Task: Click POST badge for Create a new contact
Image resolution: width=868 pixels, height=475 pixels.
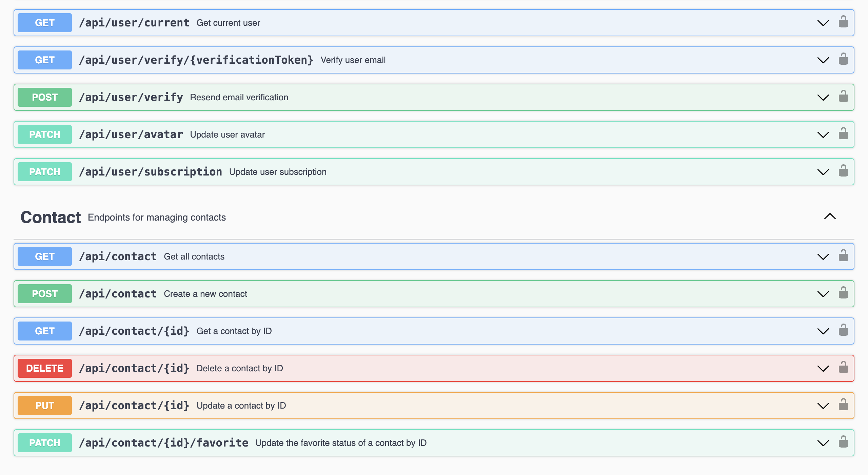Action: 45,294
